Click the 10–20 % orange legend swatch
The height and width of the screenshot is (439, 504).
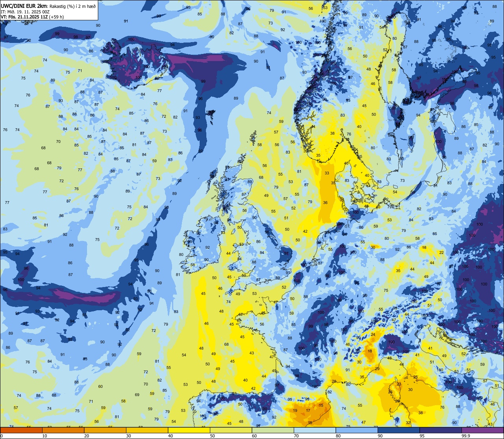(x=63, y=430)
